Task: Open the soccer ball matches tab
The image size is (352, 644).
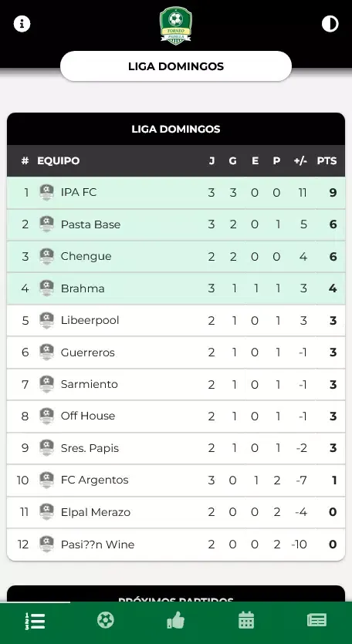Action: (105, 620)
